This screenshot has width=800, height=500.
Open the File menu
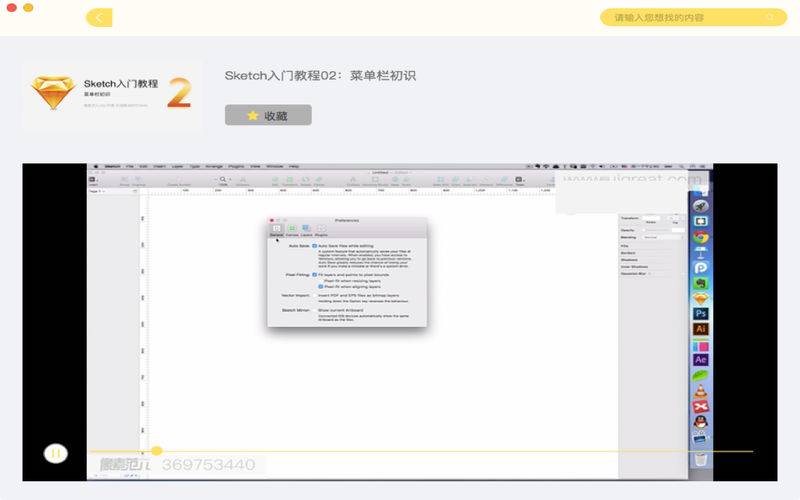click(x=130, y=166)
